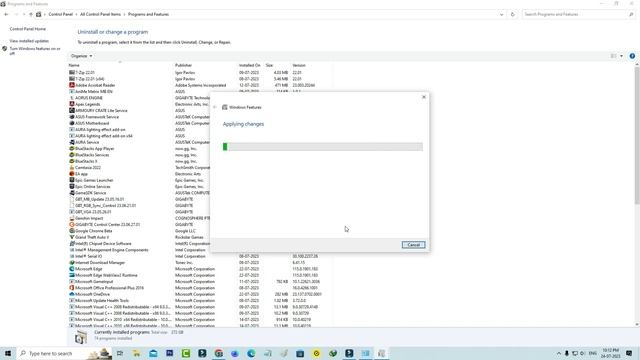
Task: Select the Intel Chipset Device Software entry
Action: [x=103, y=244]
